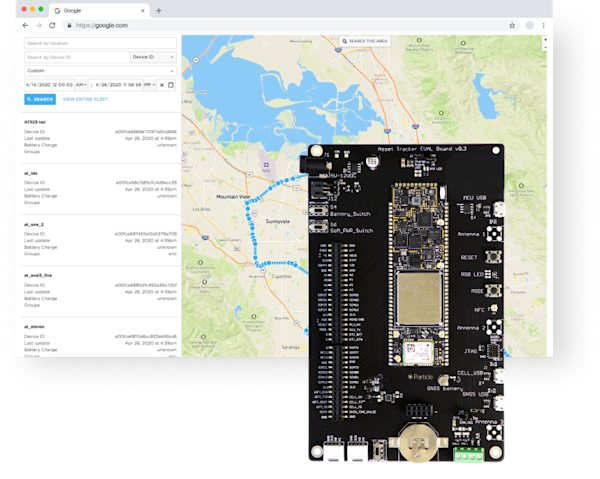Open the browser profile avatar
Viewport: 600px width, 479px height.
coord(530,26)
